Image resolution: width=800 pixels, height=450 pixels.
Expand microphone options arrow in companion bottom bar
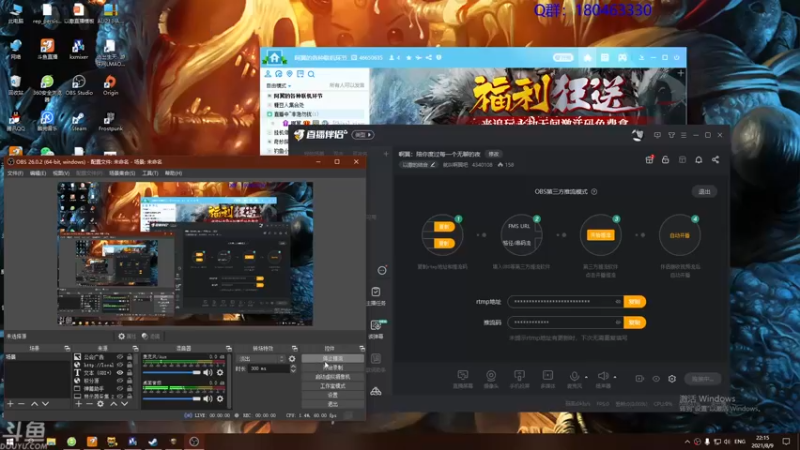pos(586,377)
